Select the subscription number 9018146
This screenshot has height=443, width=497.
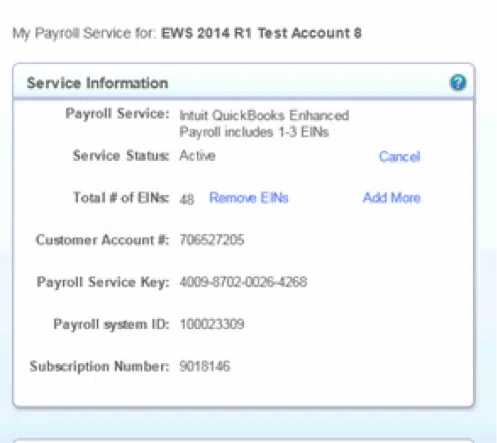(x=205, y=366)
